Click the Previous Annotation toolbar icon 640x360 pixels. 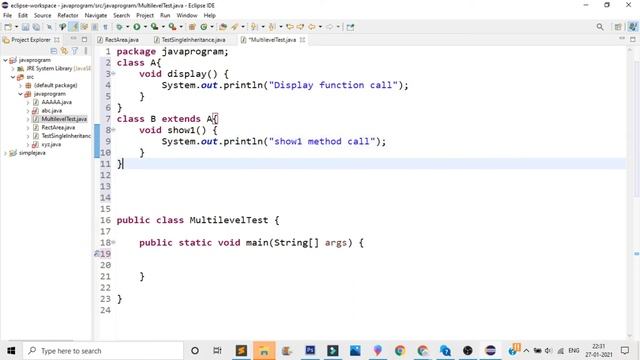point(272,27)
